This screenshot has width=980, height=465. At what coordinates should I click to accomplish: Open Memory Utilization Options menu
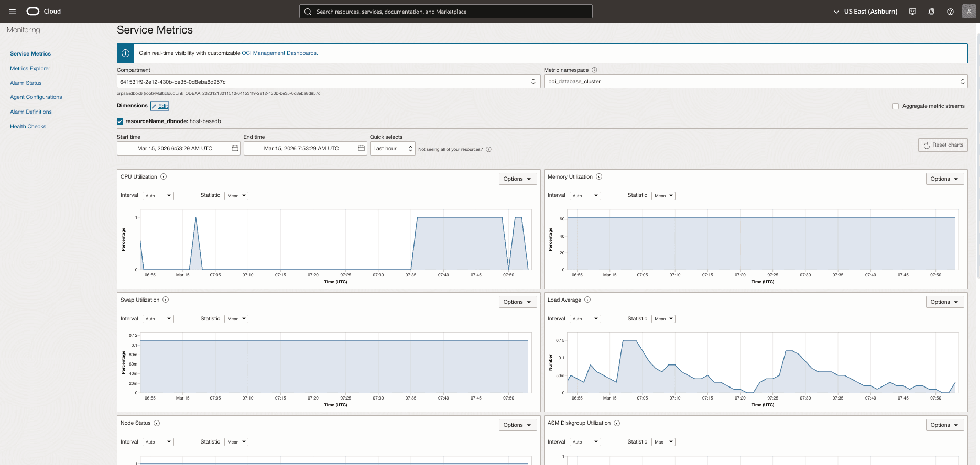[x=945, y=179]
